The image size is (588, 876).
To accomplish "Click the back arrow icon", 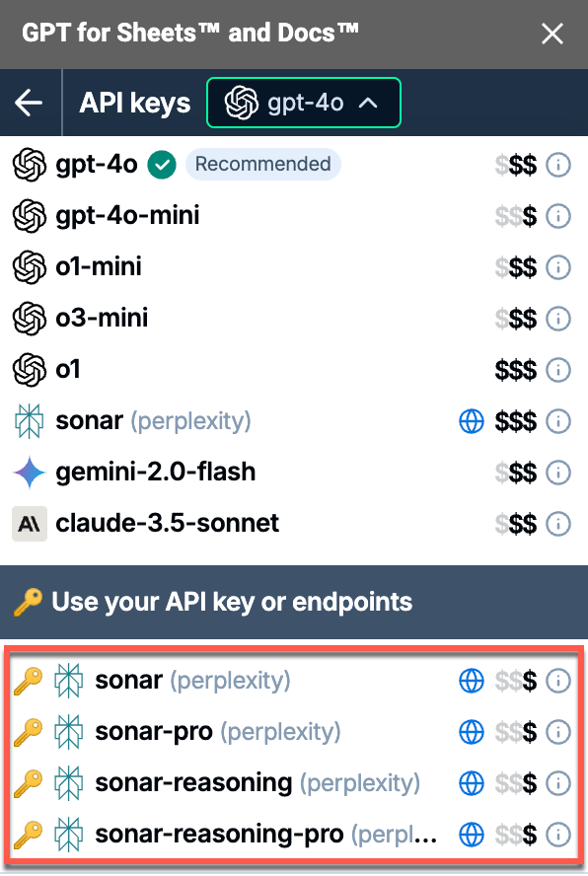I will click(x=29, y=103).
